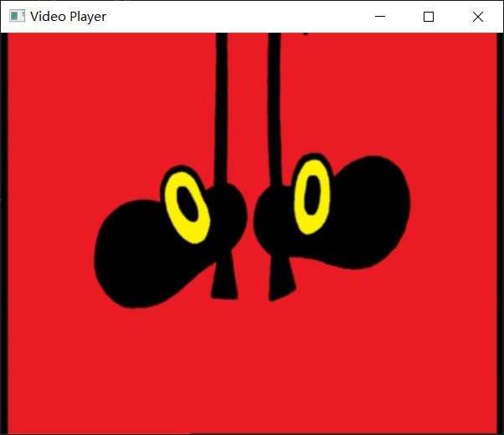Close the Video Player window
This screenshot has height=435, width=504.
point(478,17)
